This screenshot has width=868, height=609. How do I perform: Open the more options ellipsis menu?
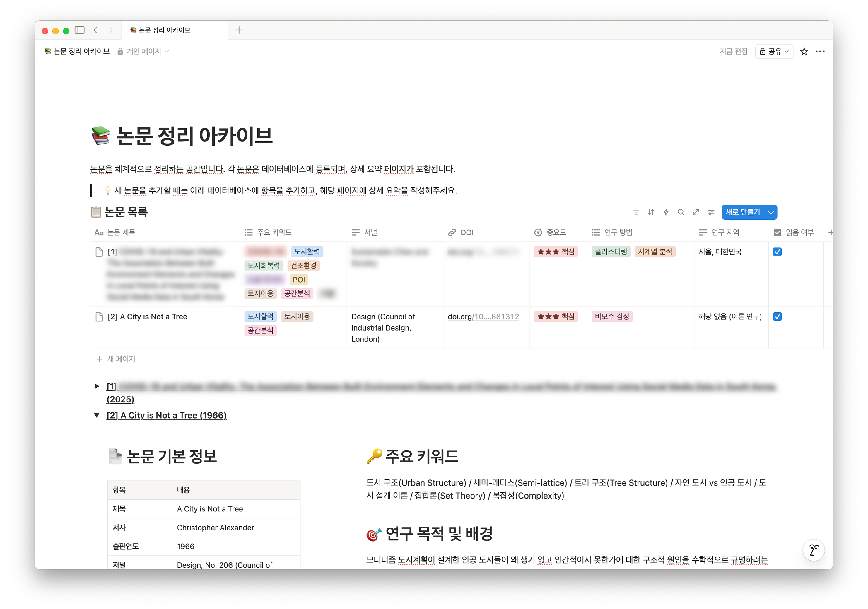pyautogui.click(x=820, y=51)
